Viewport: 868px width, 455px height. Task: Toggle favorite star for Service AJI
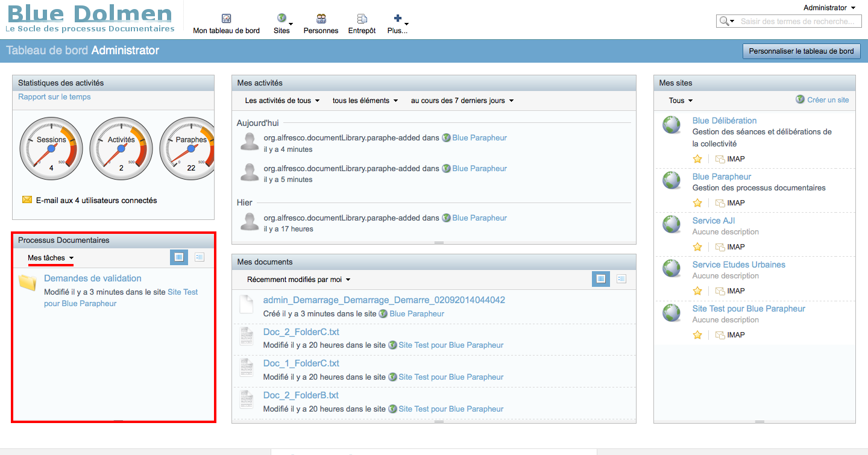click(x=697, y=247)
